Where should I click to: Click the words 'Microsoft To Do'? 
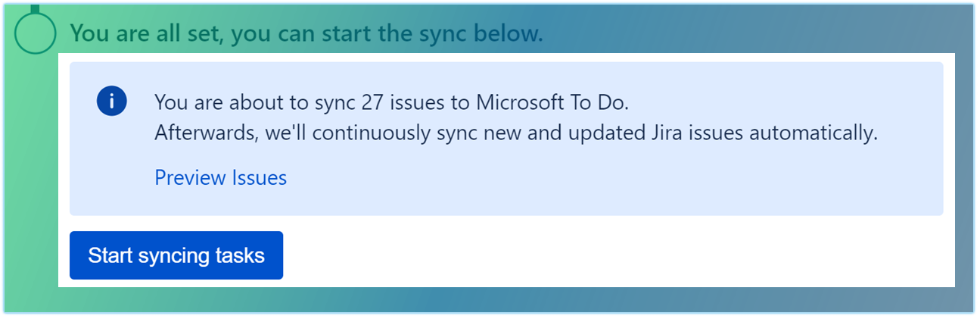[x=551, y=102]
